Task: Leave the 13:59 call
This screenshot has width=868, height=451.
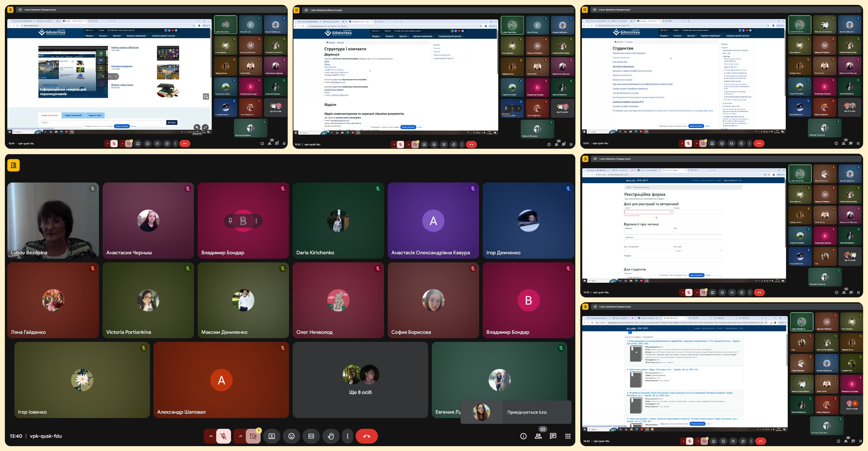Action: [759, 143]
